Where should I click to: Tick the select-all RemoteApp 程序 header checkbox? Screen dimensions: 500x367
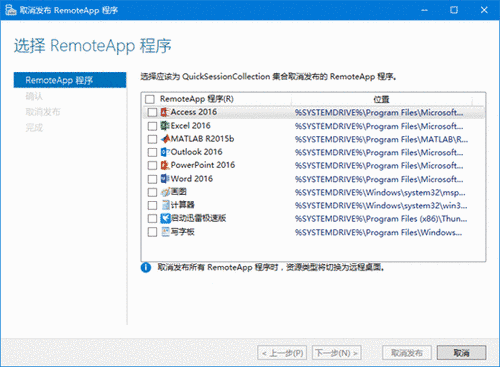tap(150, 99)
